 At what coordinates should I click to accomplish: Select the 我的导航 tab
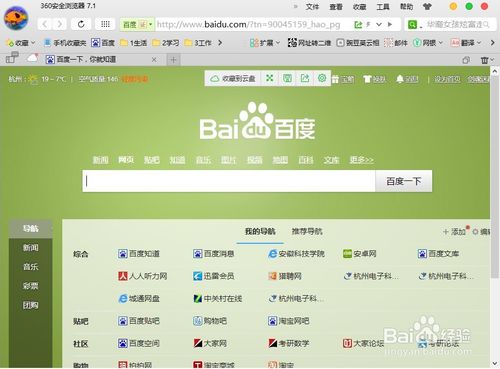click(x=260, y=231)
